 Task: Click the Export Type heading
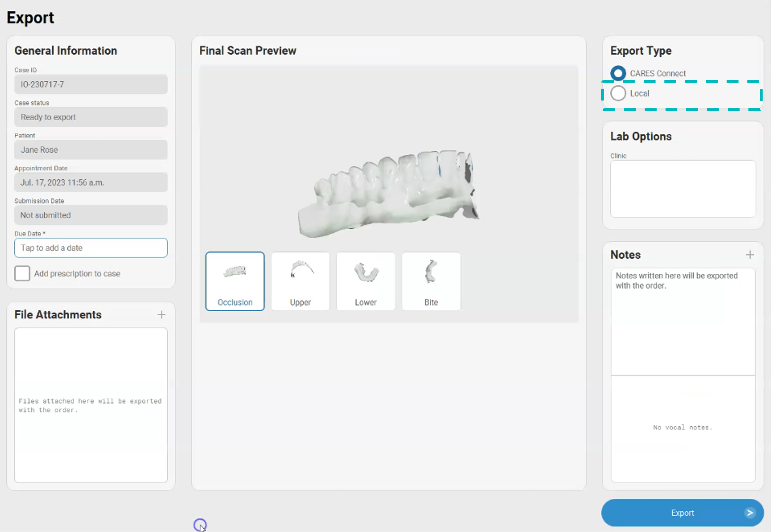click(641, 51)
